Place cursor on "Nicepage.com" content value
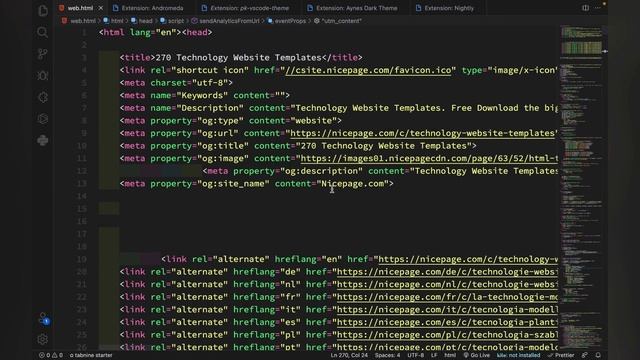 [x=352, y=184]
